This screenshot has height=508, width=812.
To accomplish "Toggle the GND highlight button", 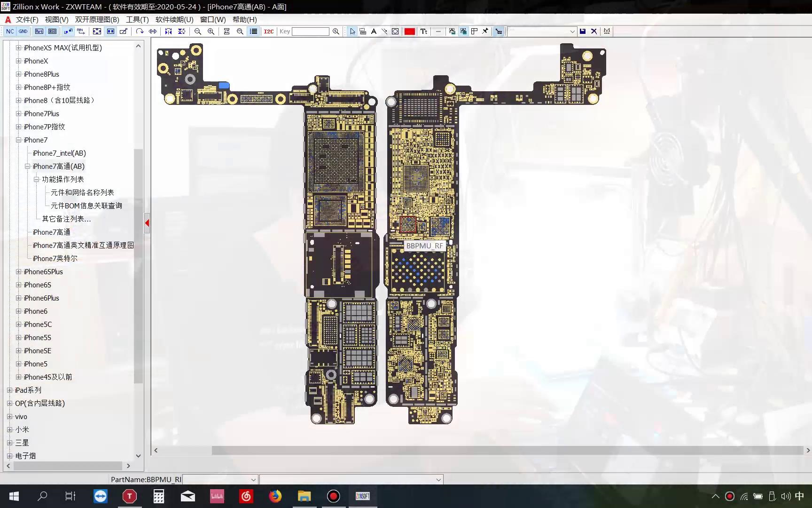I will click(23, 32).
